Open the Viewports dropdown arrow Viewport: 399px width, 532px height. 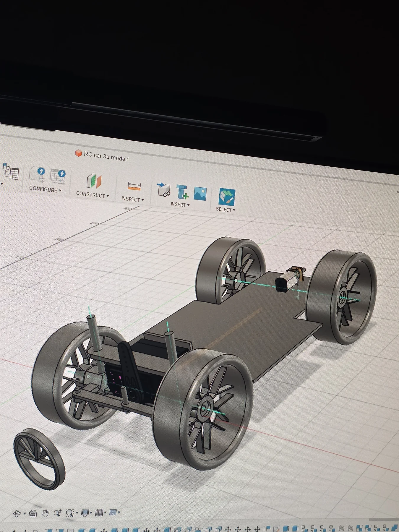click(119, 512)
